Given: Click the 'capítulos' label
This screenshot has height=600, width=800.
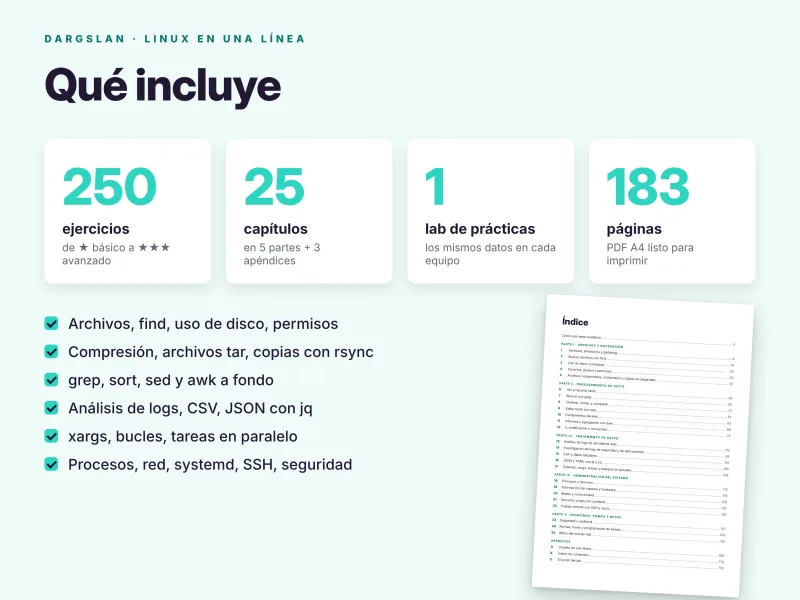Looking at the screenshot, I should [x=276, y=229].
